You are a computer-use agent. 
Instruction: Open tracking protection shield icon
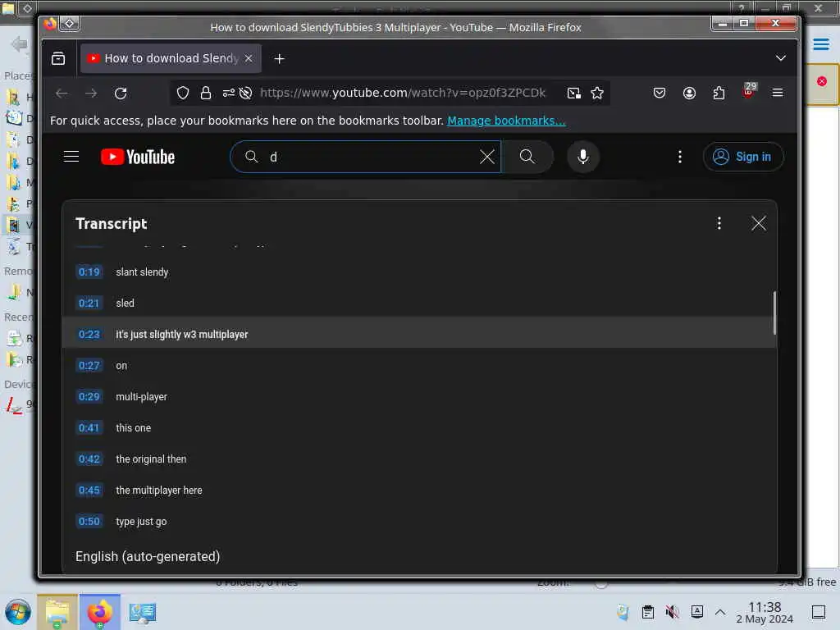(x=183, y=94)
